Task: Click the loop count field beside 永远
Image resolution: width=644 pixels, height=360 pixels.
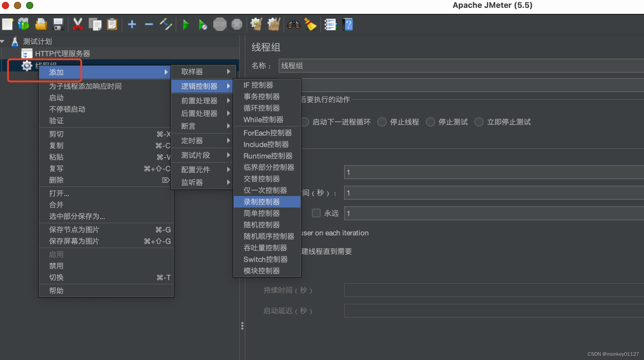Action: pyautogui.click(x=494, y=213)
